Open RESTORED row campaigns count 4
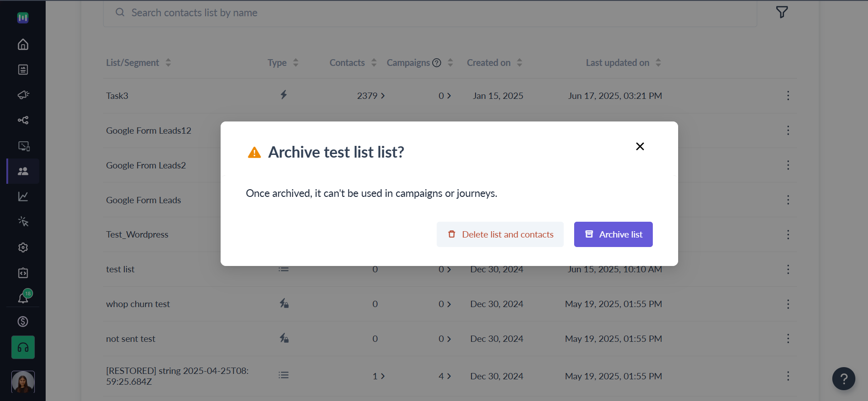 (x=445, y=376)
